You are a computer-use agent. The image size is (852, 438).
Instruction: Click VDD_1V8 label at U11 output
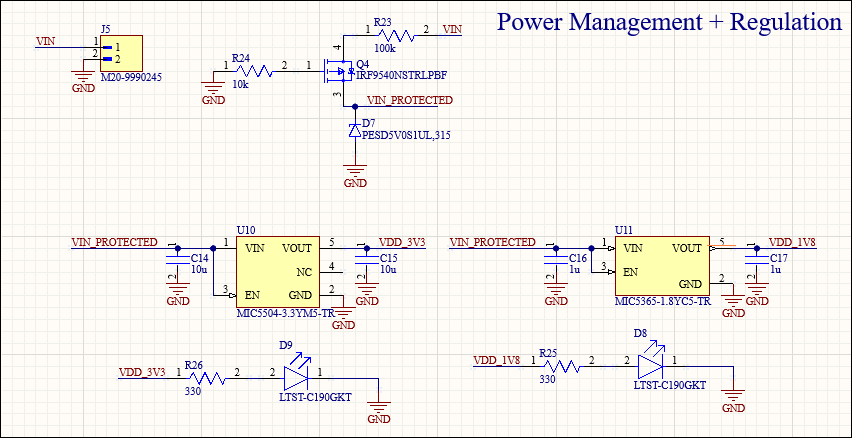click(x=792, y=242)
